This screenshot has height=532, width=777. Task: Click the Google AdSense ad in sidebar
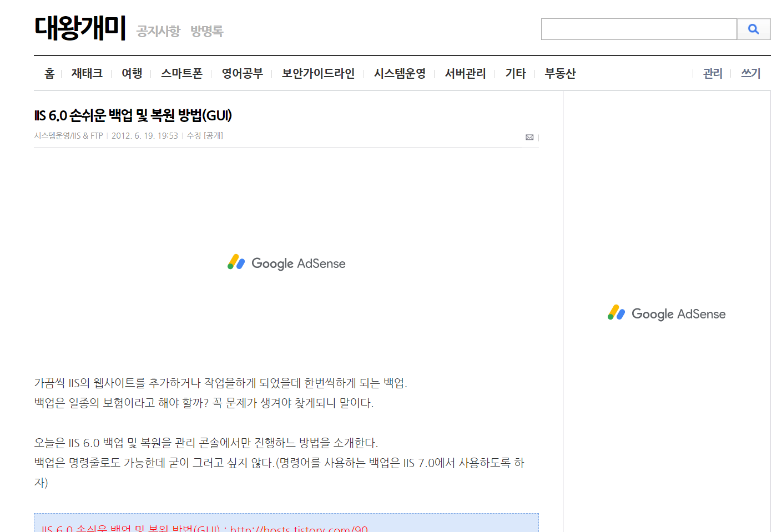[667, 313]
